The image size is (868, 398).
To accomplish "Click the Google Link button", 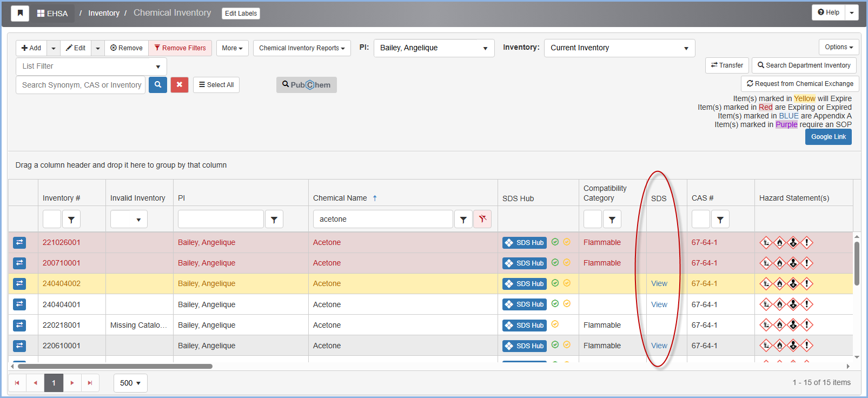I will (828, 137).
